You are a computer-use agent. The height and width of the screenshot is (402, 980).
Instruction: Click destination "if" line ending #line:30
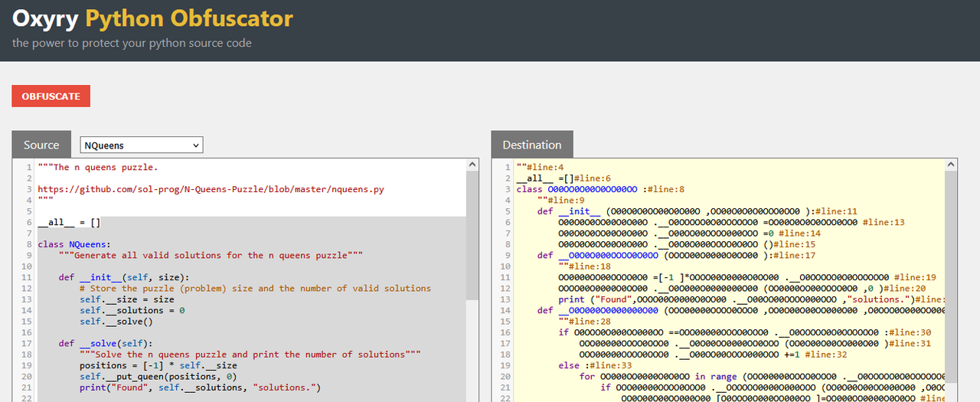(745, 332)
